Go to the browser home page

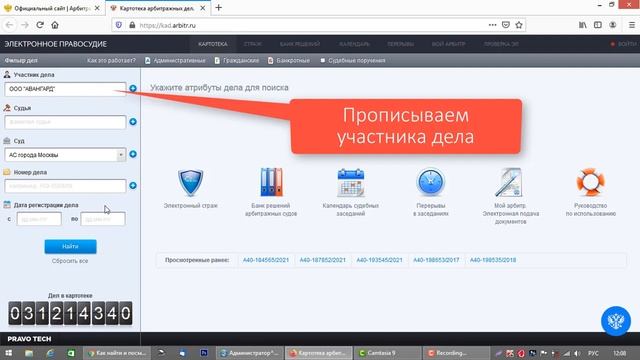[55, 25]
